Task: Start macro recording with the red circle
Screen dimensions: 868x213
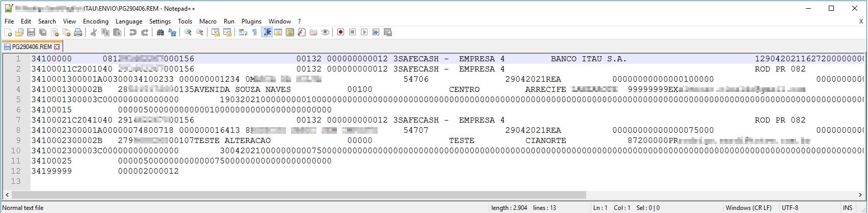Action: 341,32
